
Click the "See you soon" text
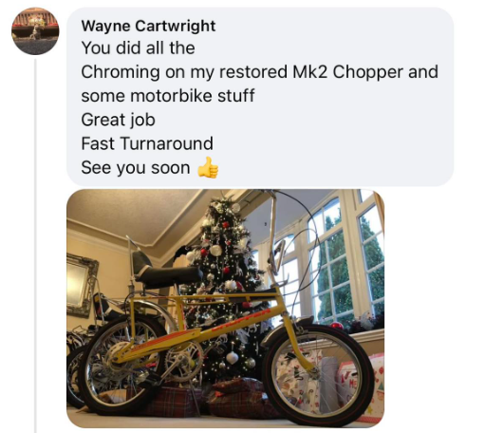[x=136, y=168]
